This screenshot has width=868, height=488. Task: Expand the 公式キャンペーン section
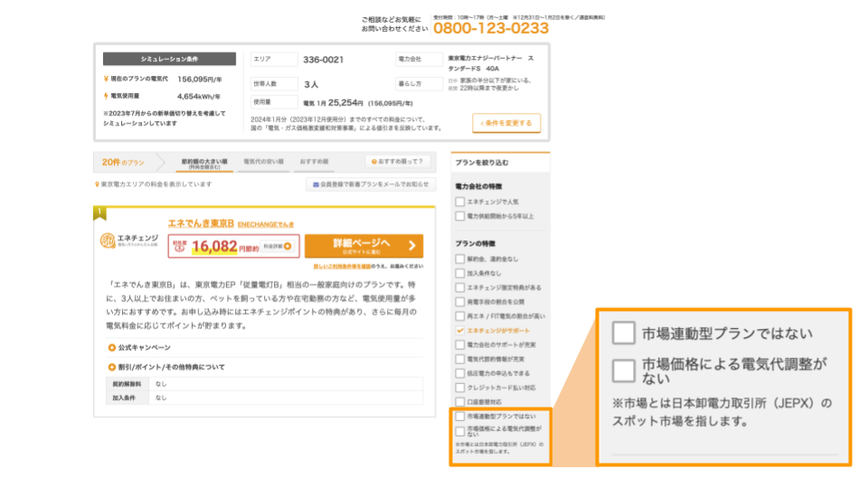(x=139, y=347)
